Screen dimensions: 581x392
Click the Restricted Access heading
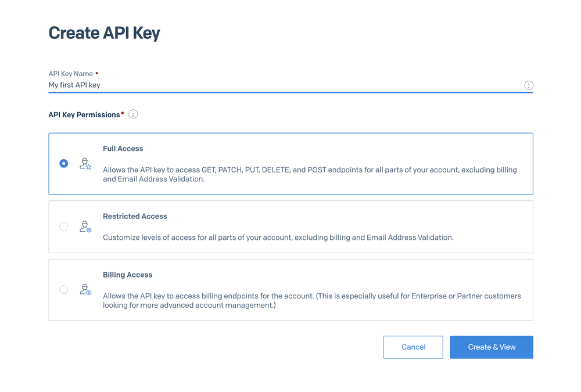135,217
